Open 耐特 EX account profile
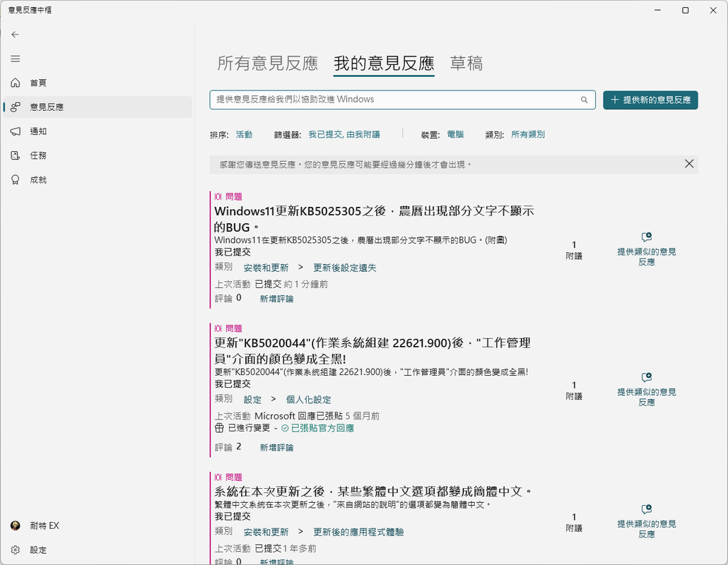 click(98, 525)
